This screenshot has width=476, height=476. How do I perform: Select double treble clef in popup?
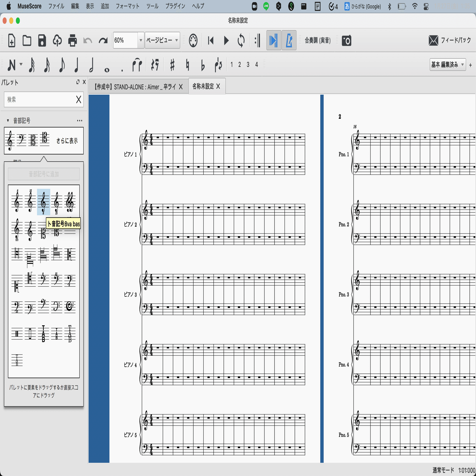pyautogui.click(x=70, y=202)
